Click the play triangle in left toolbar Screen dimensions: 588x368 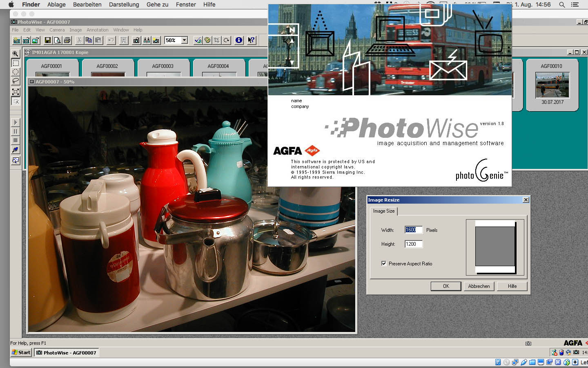[x=16, y=122]
